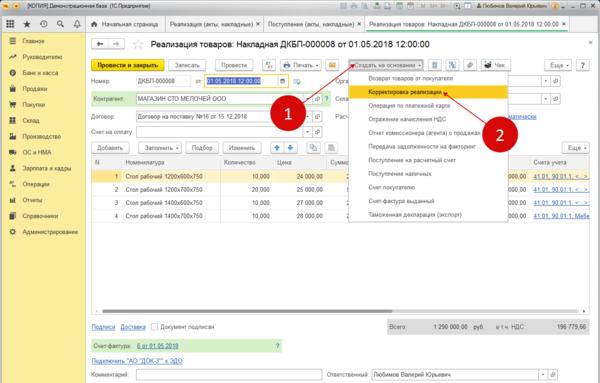Open the Печать dropdown button
The width and height of the screenshot is (600, 383).
pos(301,65)
